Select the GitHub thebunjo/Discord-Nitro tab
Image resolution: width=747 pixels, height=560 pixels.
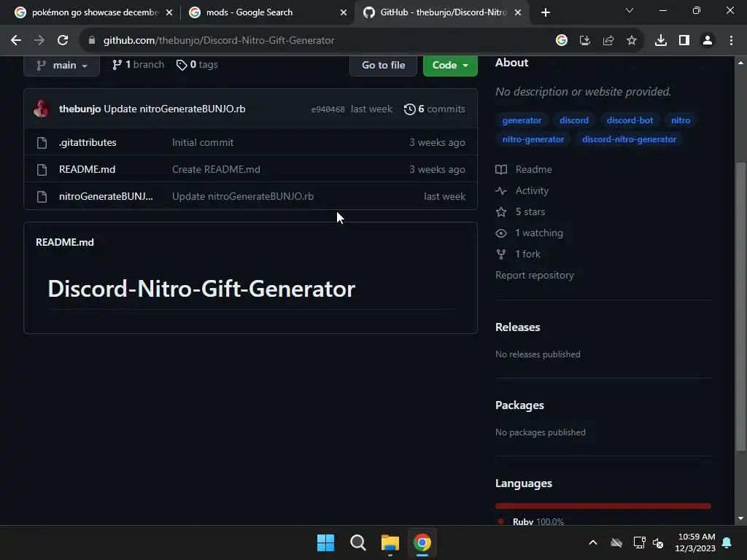(443, 12)
